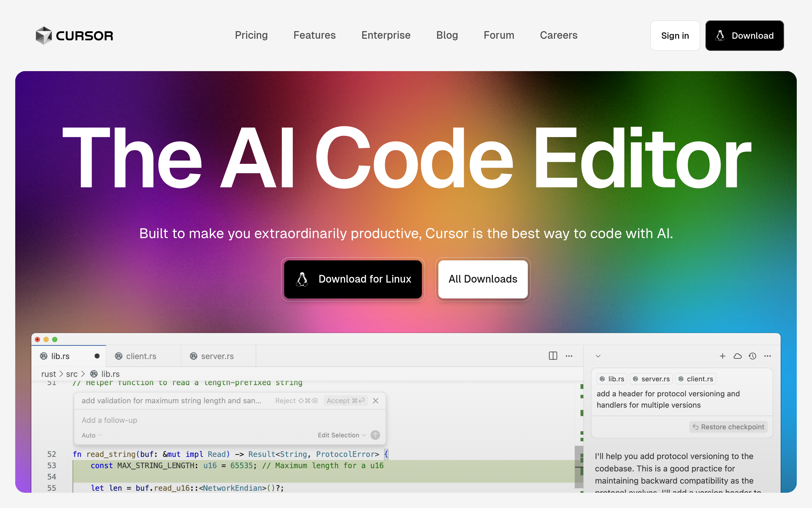This screenshot has height=508, width=812.
Task: Click the Reject edit button
Action: coord(297,400)
